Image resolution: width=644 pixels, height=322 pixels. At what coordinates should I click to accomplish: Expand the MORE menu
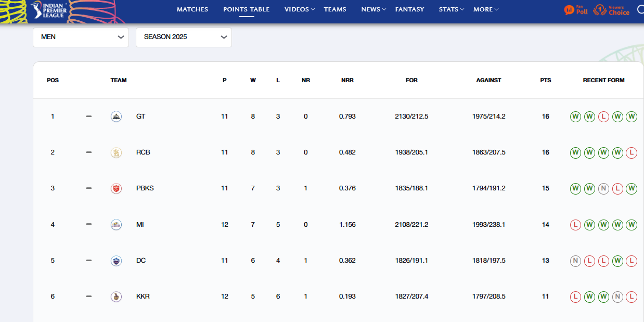click(486, 9)
